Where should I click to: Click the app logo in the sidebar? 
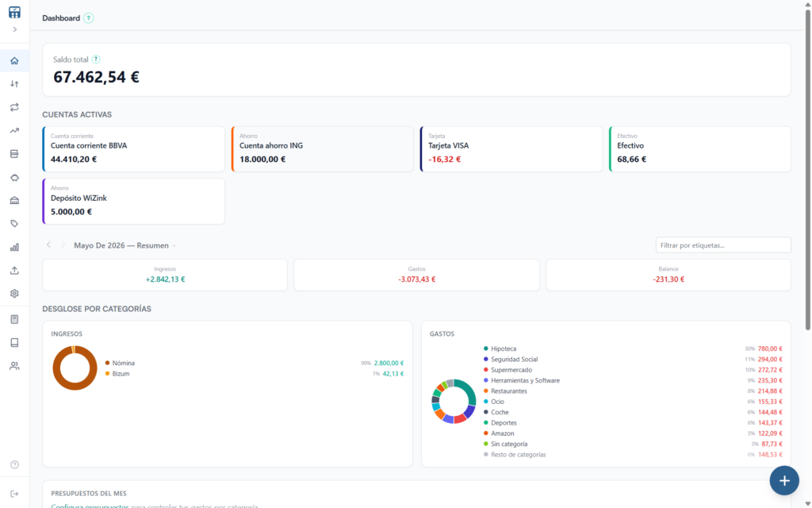pyautogui.click(x=14, y=12)
